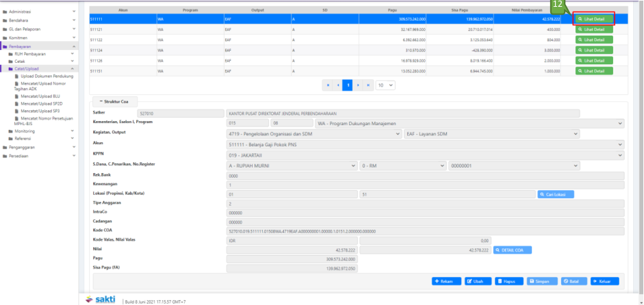Open the Akun dropdown Belanja Gaji Pokok PNS
The height and width of the screenshot is (305, 644).
coord(425,144)
